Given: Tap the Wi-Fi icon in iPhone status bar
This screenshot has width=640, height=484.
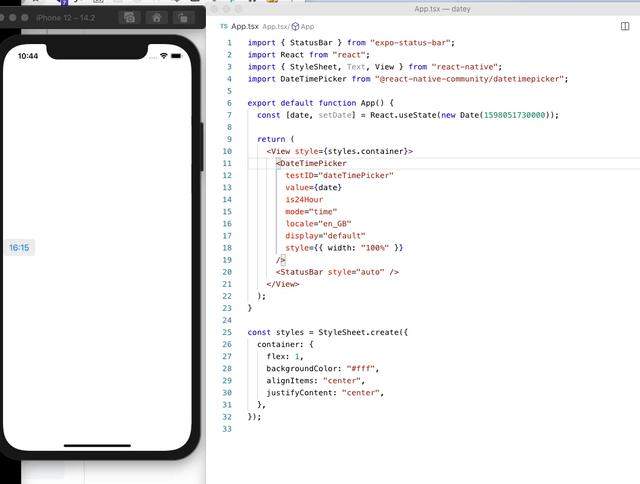Looking at the screenshot, I should tap(164, 56).
